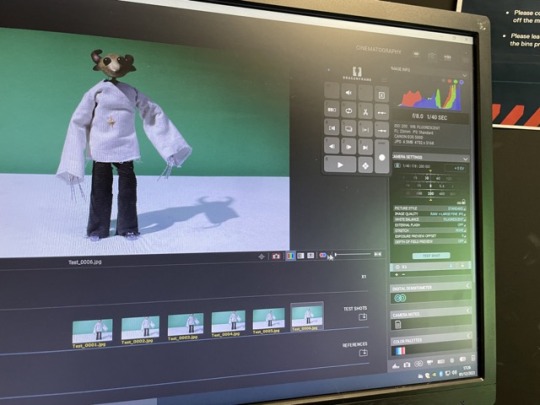Image resolution: width=540 pixels, height=405 pixels.
Task: Start playback with the large Play key
Action: tap(340, 165)
